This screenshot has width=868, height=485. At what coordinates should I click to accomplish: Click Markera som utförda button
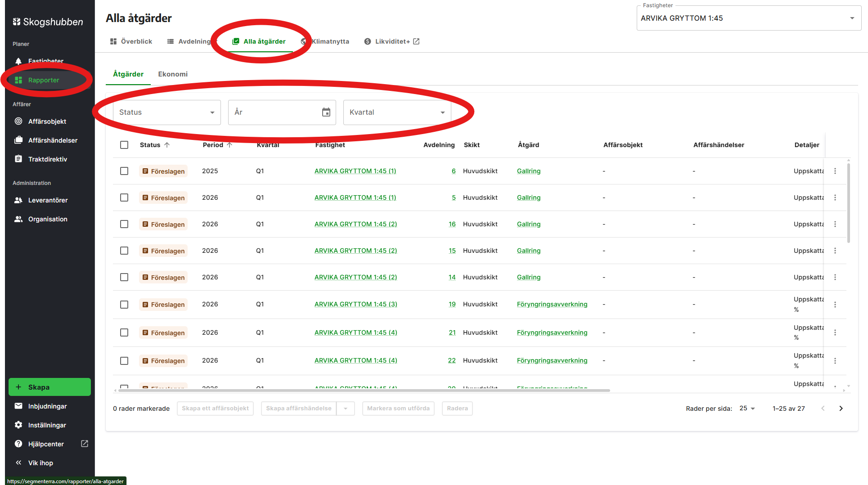pos(398,409)
